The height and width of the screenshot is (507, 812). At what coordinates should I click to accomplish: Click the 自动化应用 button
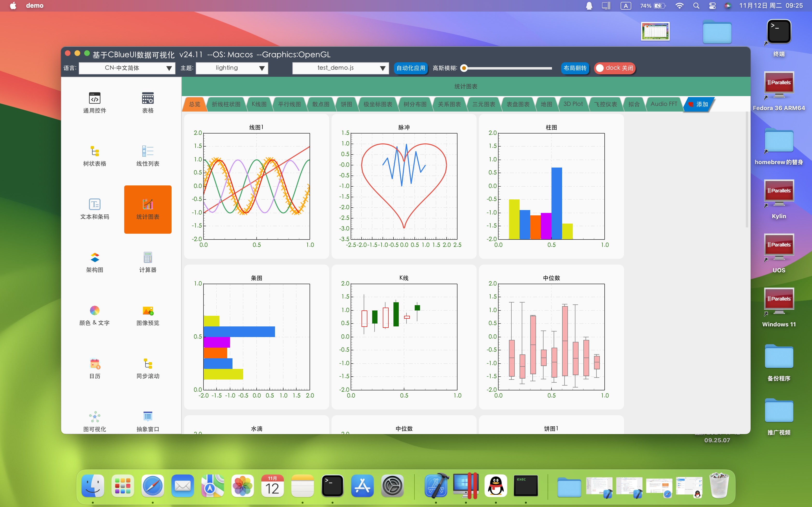tap(411, 68)
